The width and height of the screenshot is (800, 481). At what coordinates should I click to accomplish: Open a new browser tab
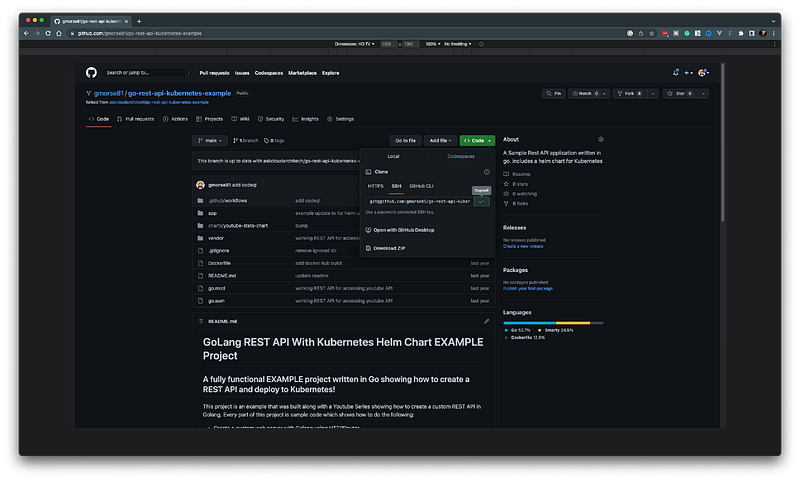[x=139, y=21]
